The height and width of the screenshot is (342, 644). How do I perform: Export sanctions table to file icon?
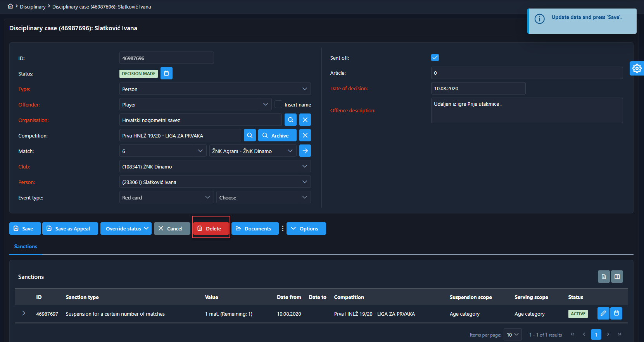[604, 277]
